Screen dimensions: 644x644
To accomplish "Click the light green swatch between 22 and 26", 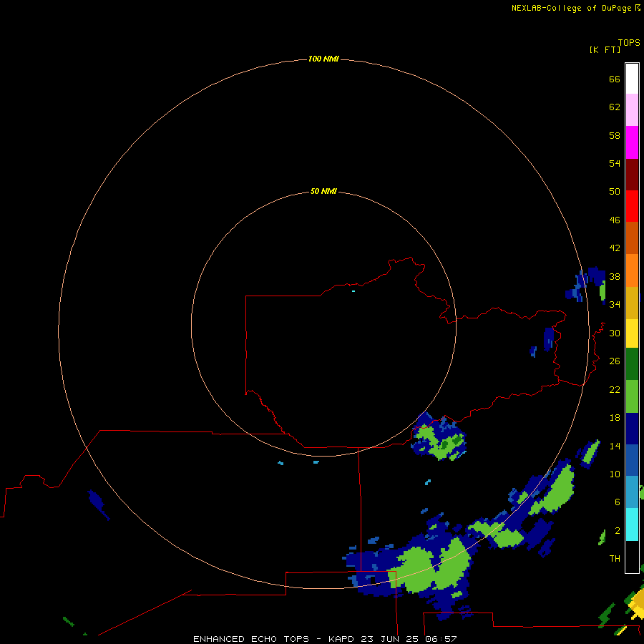I will [632, 396].
